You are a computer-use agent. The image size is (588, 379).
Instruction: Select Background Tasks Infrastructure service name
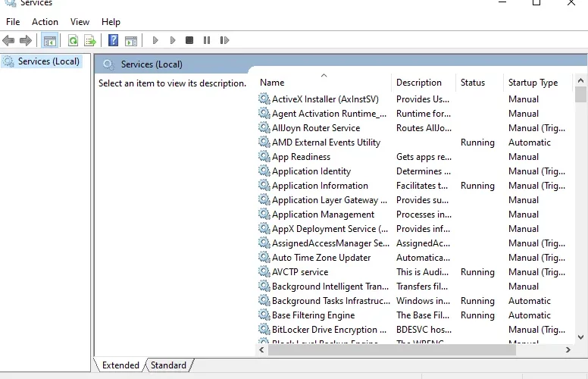(331, 301)
